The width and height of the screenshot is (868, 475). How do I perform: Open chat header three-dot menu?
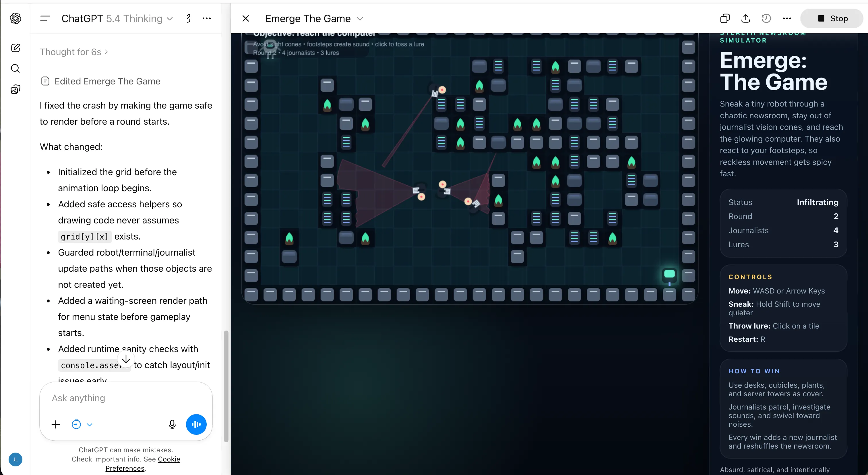pyautogui.click(x=207, y=19)
